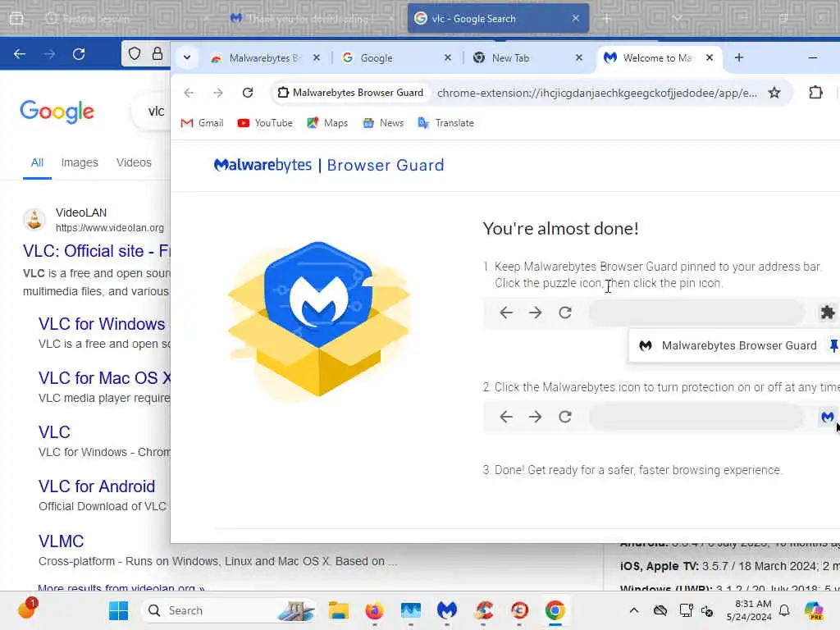The image size is (840, 630).
Task: Click the Malwarebytes box illustration
Action: 319,320
